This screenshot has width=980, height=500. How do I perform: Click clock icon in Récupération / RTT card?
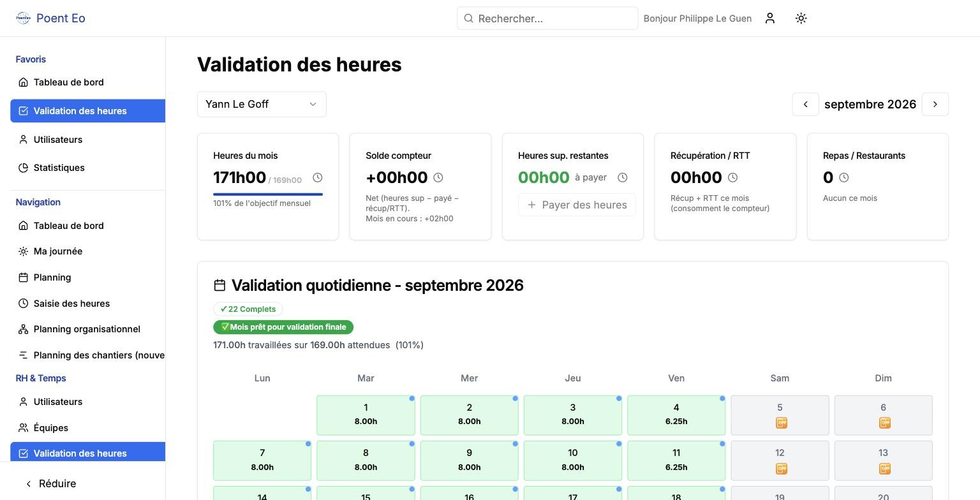pos(733,178)
